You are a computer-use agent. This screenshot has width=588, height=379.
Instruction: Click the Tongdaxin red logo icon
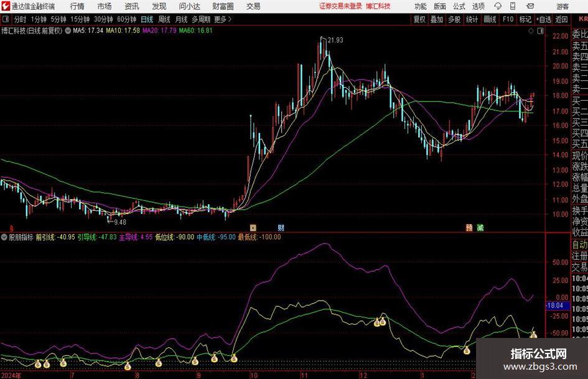(6, 6)
